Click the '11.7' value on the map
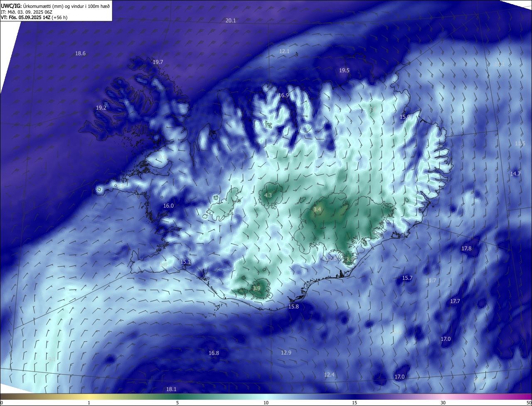Screen dimensions: 532x406 tap(431, 281)
